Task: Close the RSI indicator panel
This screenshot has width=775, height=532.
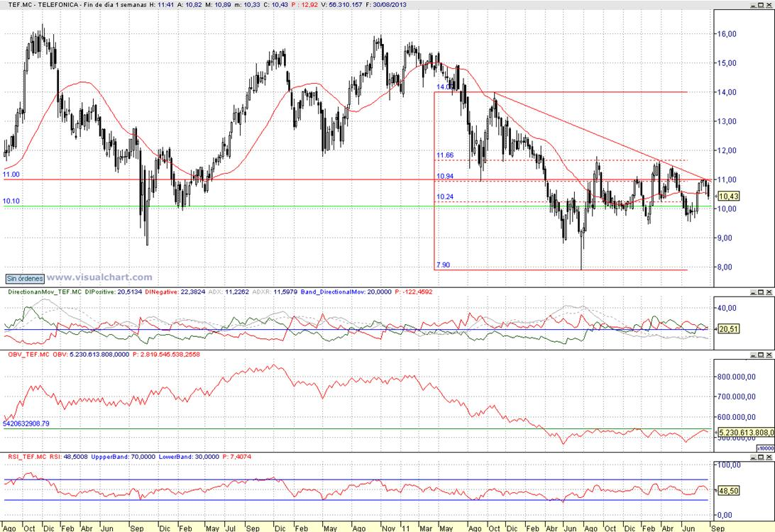Action: pos(769,458)
